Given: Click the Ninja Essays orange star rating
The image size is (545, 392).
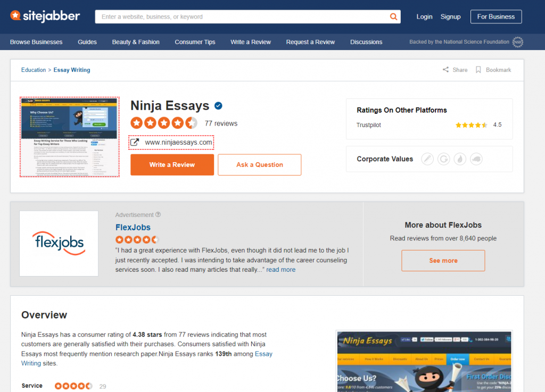Looking at the screenshot, I should click(164, 123).
